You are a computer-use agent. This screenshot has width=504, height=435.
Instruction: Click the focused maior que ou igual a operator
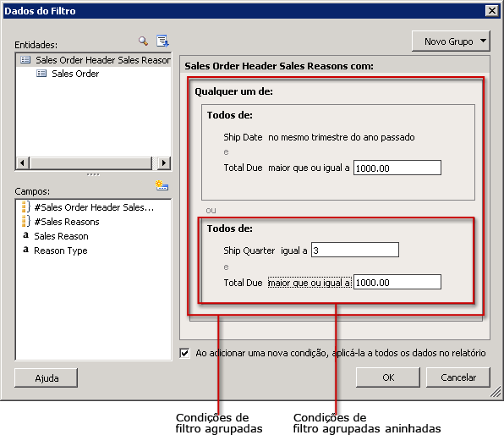click(x=310, y=283)
